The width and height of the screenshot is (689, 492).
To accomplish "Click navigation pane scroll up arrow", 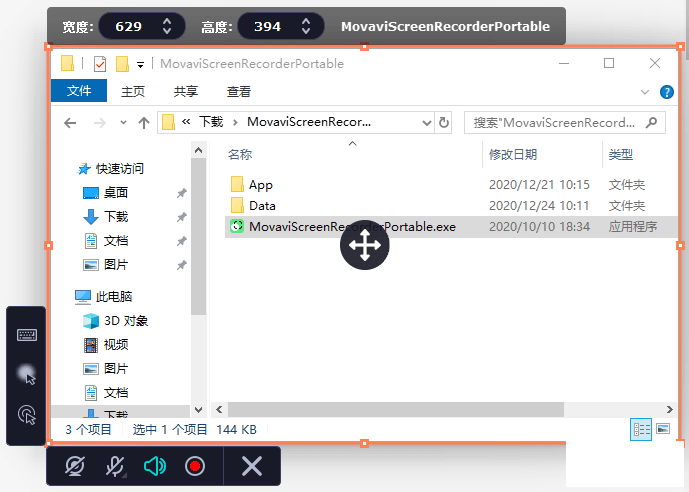I will 199,150.
